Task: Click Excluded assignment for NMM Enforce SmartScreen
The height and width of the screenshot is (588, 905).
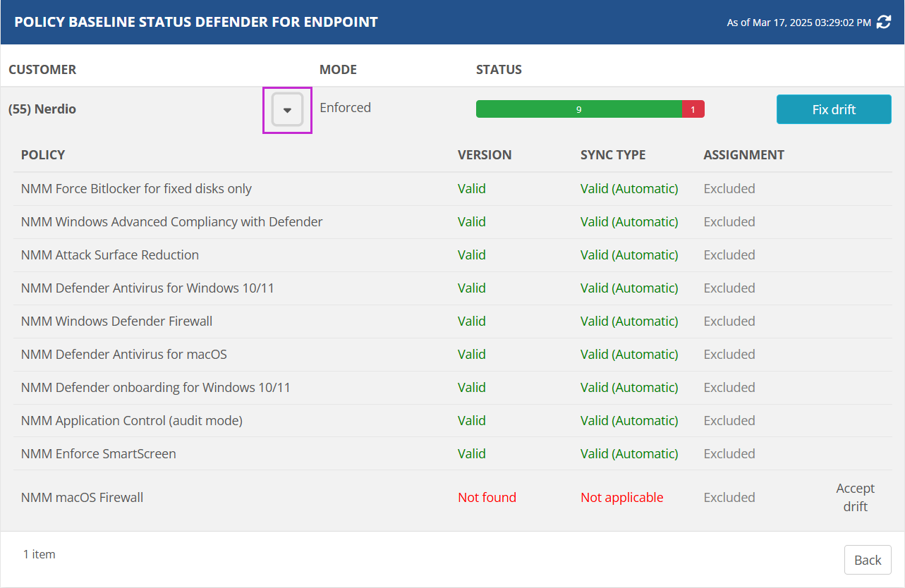Action: coord(729,453)
